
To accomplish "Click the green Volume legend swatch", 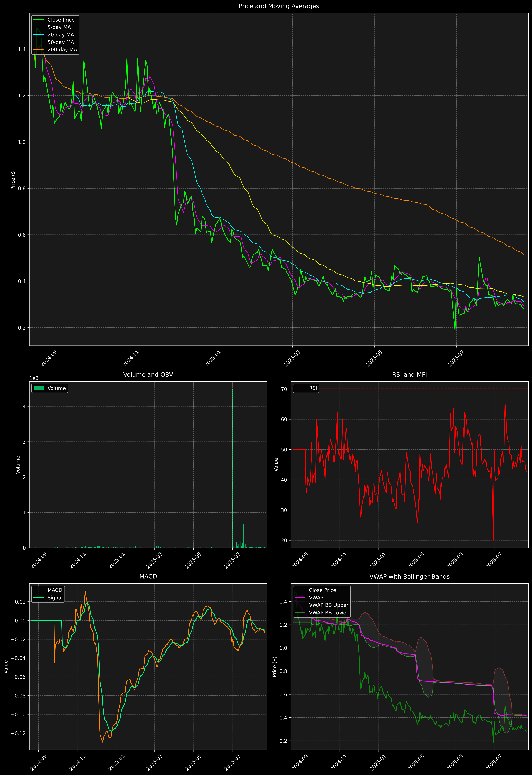I will pos(39,388).
